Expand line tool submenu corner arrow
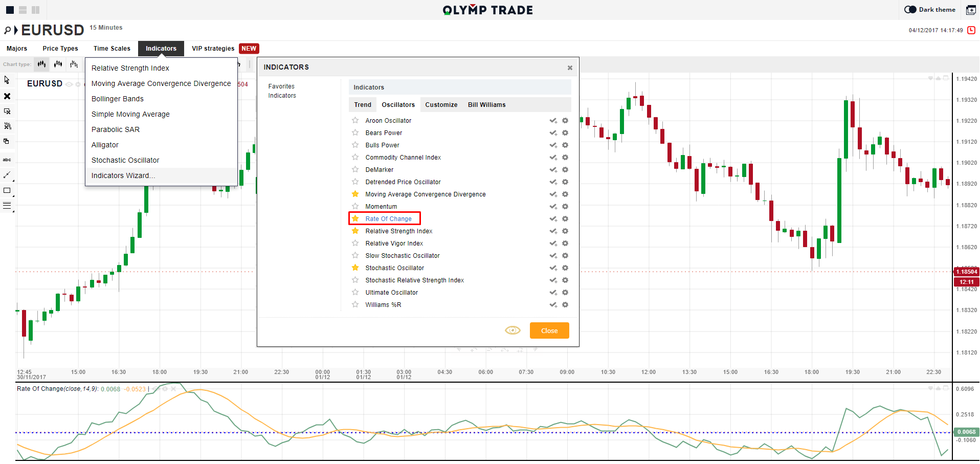This screenshot has height=464, width=980. 13,181
